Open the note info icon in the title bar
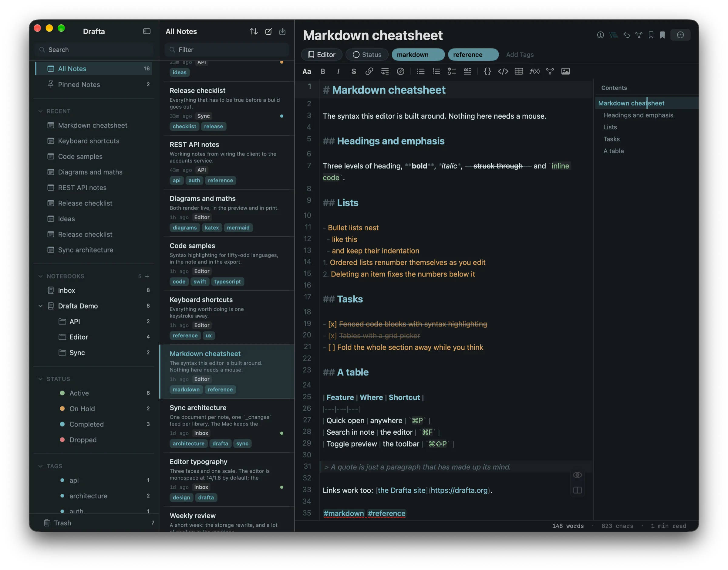This screenshot has width=728, height=570. [600, 35]
